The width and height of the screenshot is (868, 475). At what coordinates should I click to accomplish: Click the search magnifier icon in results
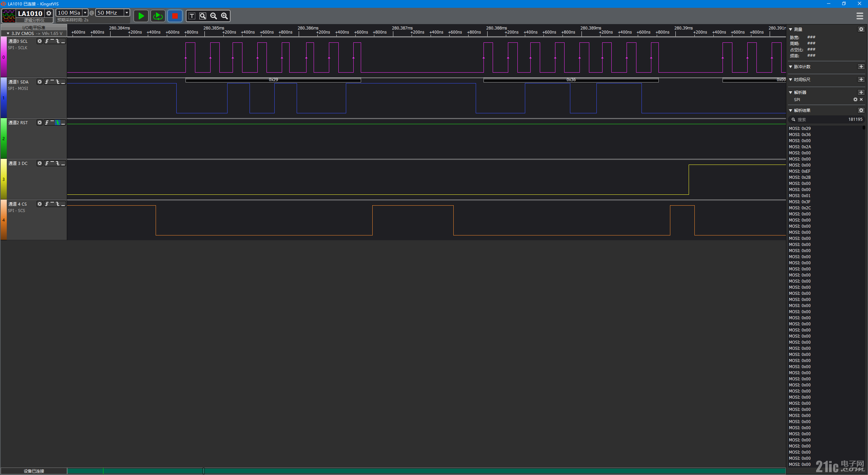(x=793, y=119)
